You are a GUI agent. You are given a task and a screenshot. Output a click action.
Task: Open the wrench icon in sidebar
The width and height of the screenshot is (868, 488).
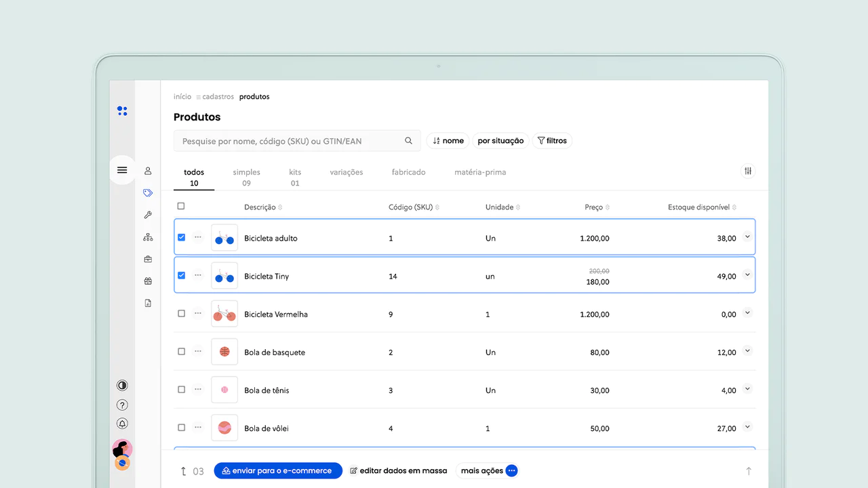click(148, 215)
